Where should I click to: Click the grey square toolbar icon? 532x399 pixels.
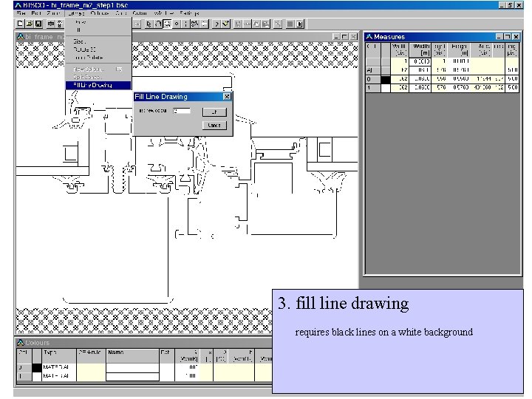(x=290, y=24)
